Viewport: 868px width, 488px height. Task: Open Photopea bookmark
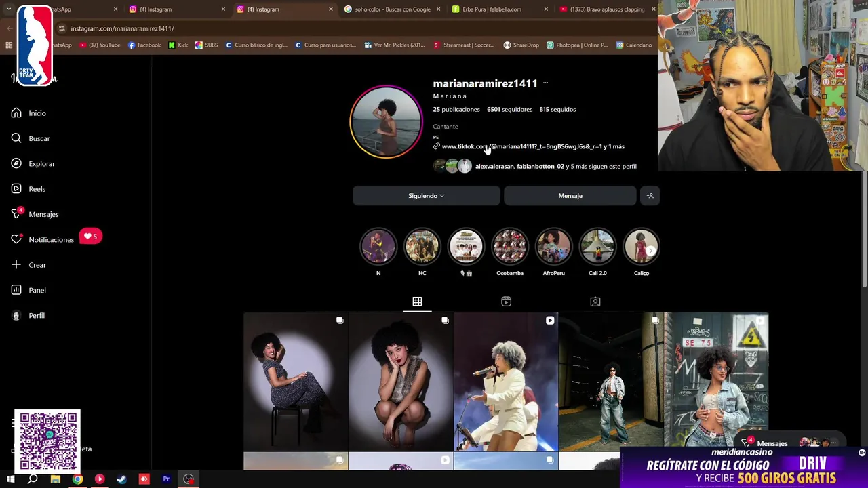[577, 45]
